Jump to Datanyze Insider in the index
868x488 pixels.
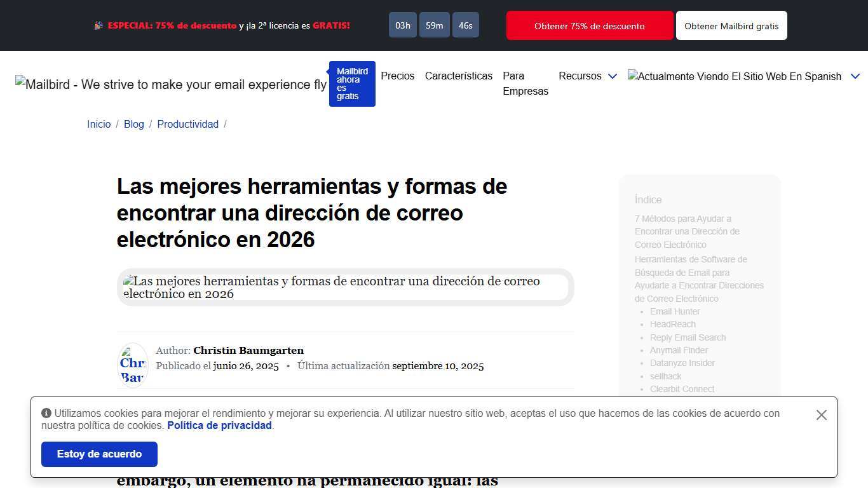coord(682,363)
